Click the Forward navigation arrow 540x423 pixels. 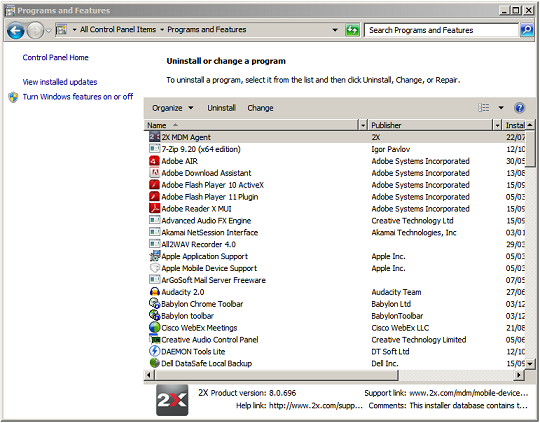pos(35,31)
